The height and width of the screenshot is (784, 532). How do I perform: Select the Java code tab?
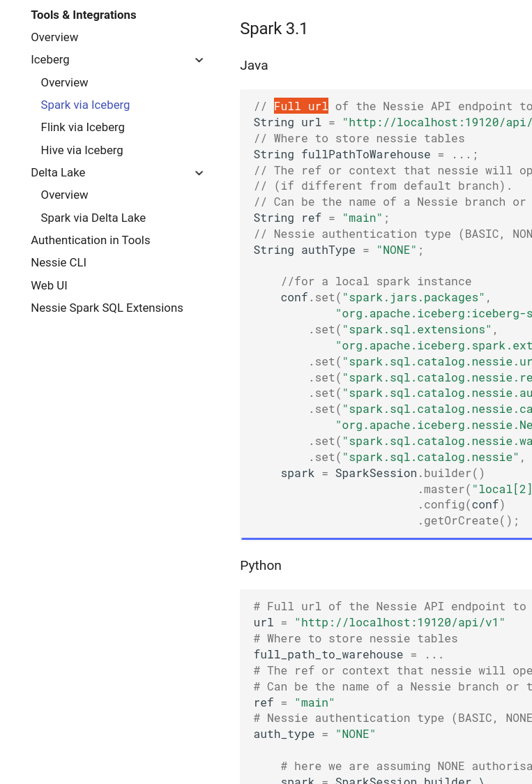pyautogui.click(x=254, y=65)
